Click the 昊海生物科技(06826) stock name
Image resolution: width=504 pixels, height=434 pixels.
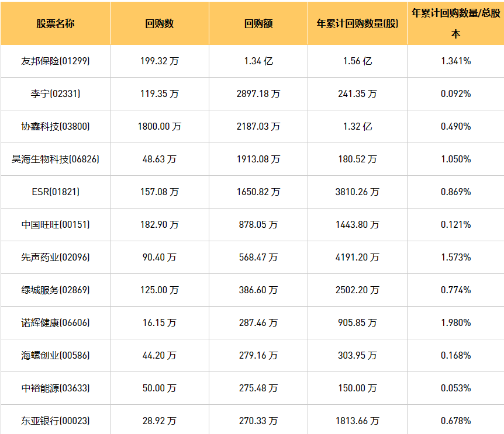pyautogui.click(x=55, y=159)
